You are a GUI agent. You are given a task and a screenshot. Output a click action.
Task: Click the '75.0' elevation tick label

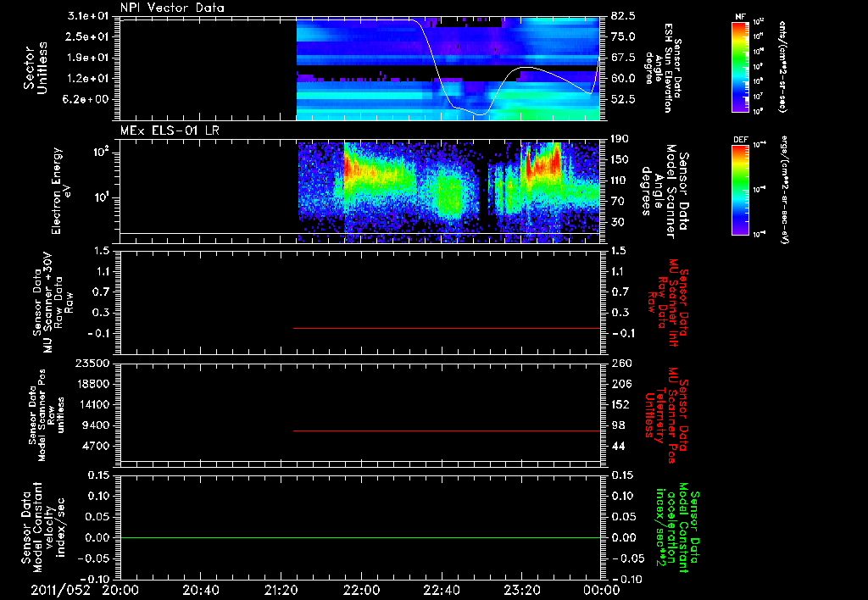click(x=623, y=36)
